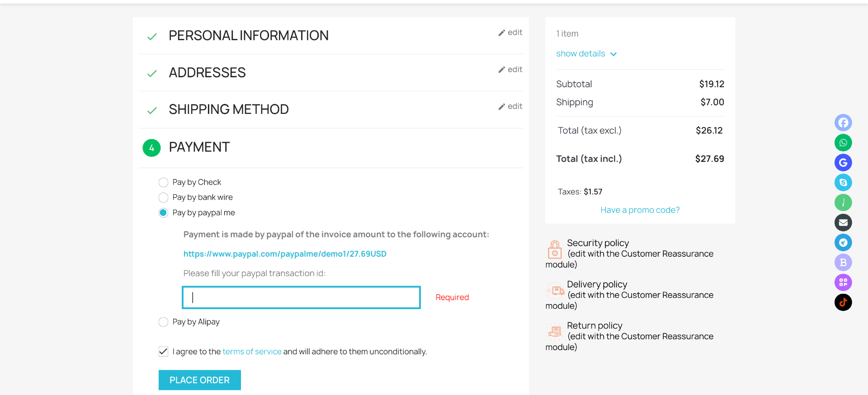Open the Google sidebar icon
Screen dimensions: 868x395
pyautogui.click(x=843, y=163)
